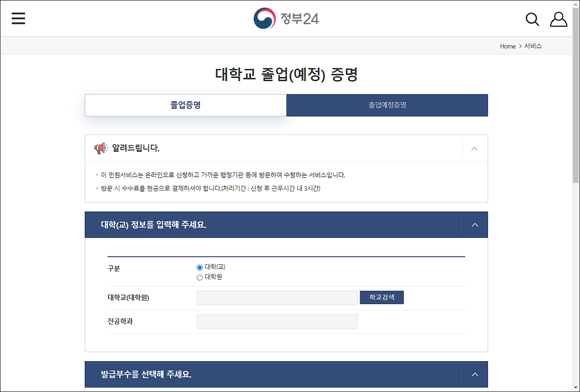
Task: Select the 대학(교) radio option
Action: point(199,267)
